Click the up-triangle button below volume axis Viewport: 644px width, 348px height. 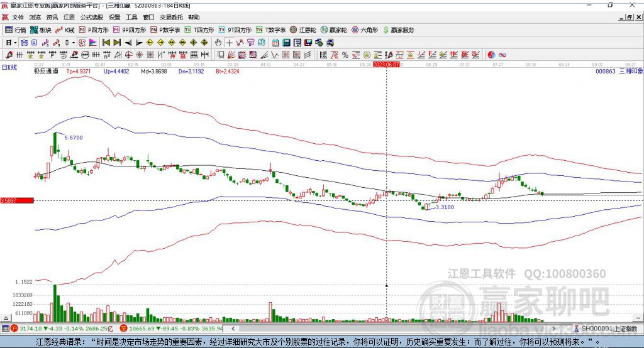[6, 318]
